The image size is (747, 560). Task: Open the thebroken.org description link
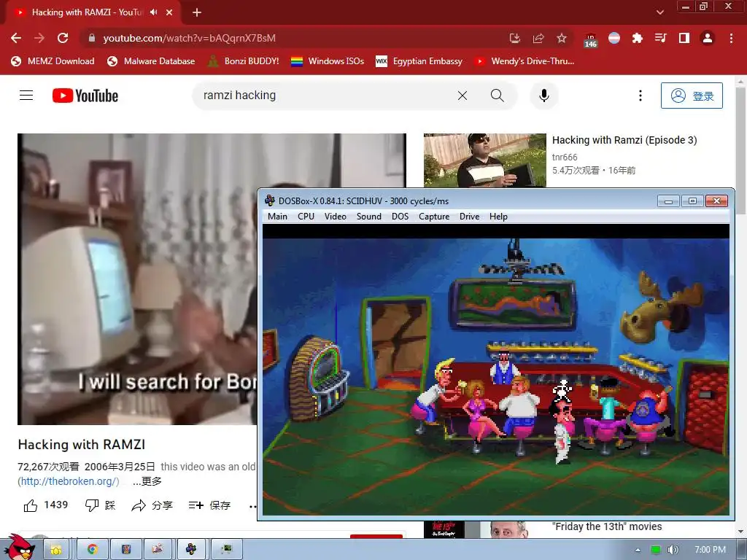[69, 481]
